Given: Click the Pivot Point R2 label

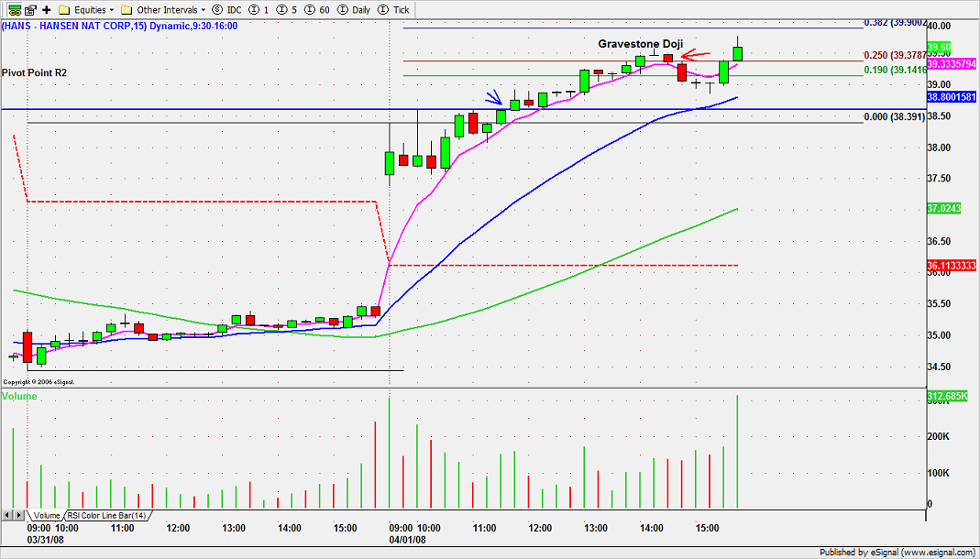Looking at the screenshot, I should pyautogui.click(x=34, y=73).
